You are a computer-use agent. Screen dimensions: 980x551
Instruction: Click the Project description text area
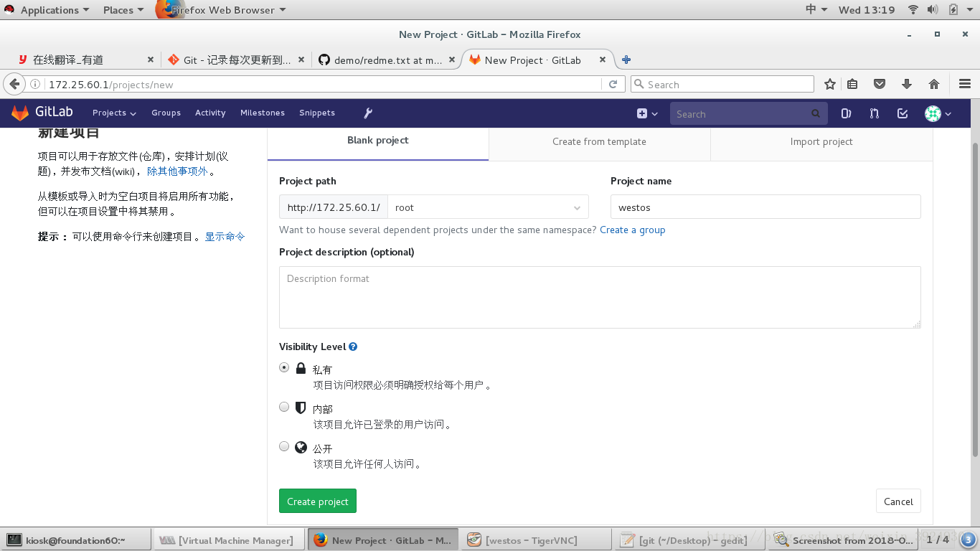pos(600,298)
